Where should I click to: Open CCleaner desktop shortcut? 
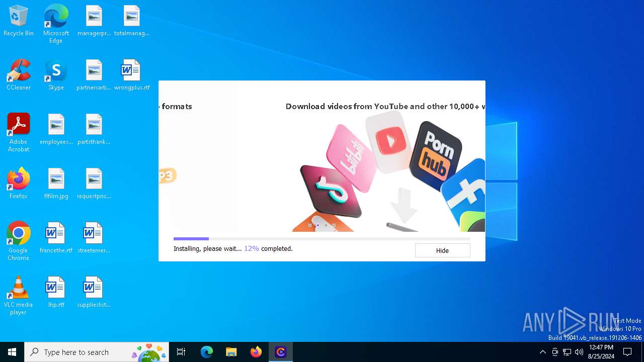pos(19,75)
